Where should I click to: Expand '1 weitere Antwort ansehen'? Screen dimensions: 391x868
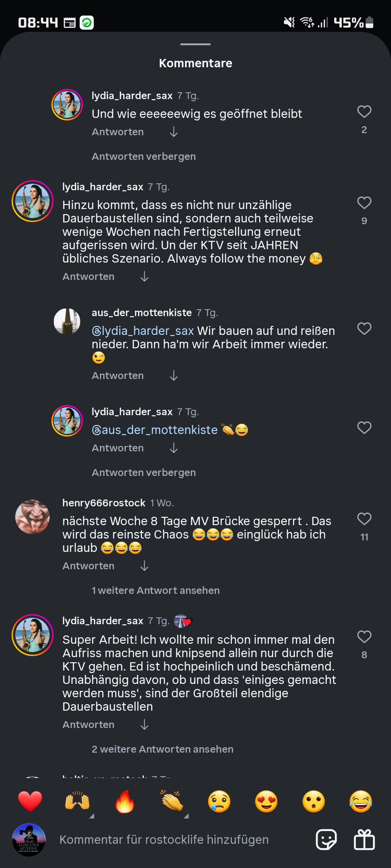(x=156, y=590)
